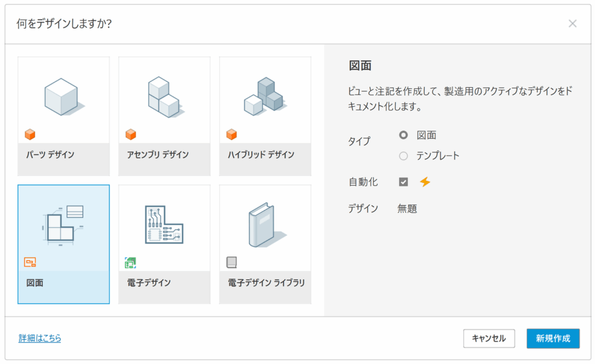The width and height of the screenshot is (595, 364).
Task: Select the 図面 type radio button
Action: pyautogui.click(x=403, y=135)
